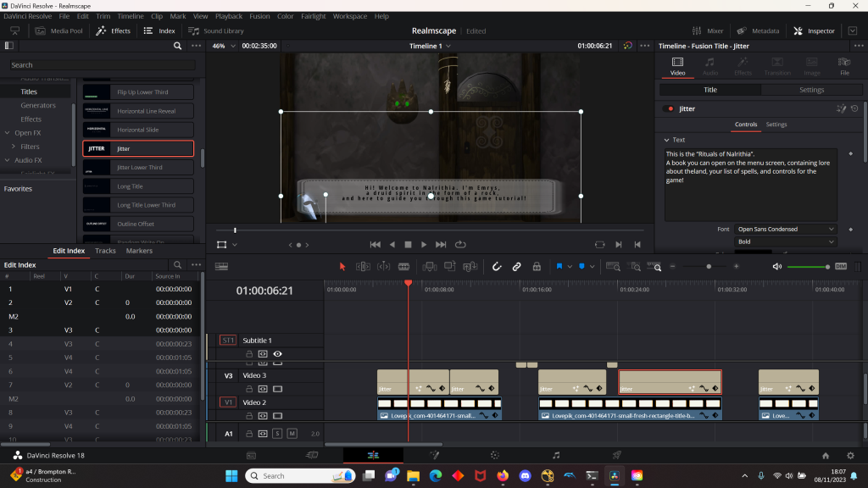Open the Mixer panel
This screenshot has width=868, height=488.
(x=708, y=31)
